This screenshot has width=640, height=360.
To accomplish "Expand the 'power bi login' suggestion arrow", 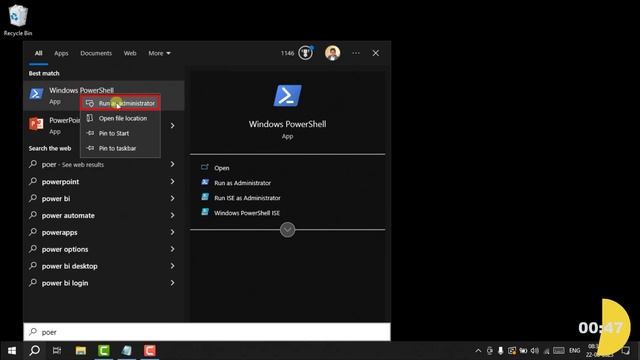I will (172, 283).
